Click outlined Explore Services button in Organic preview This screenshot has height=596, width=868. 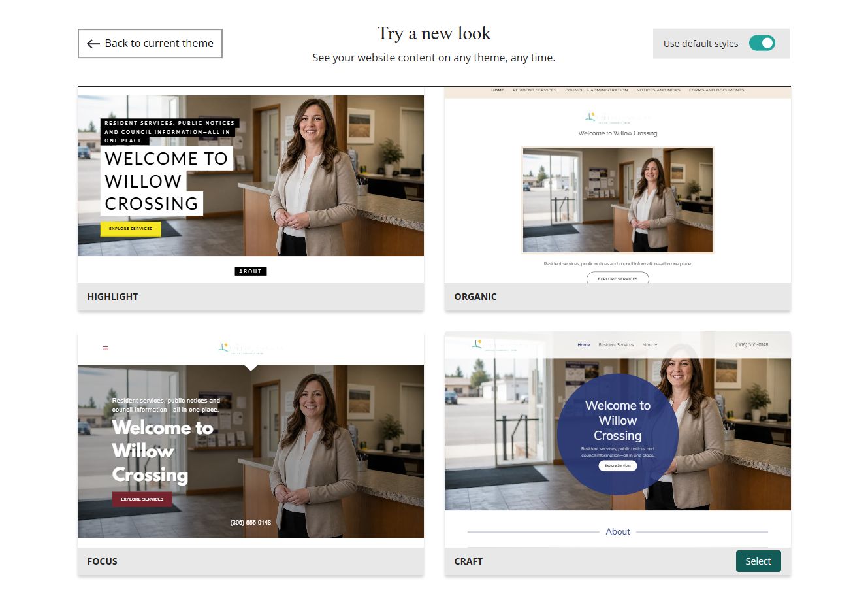[618, 278]
